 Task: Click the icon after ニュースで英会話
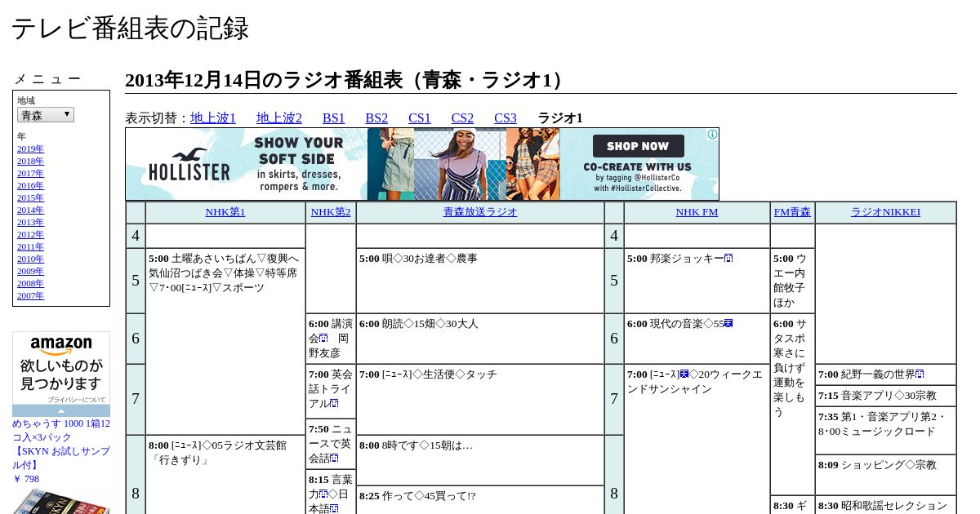click(334, 459)
